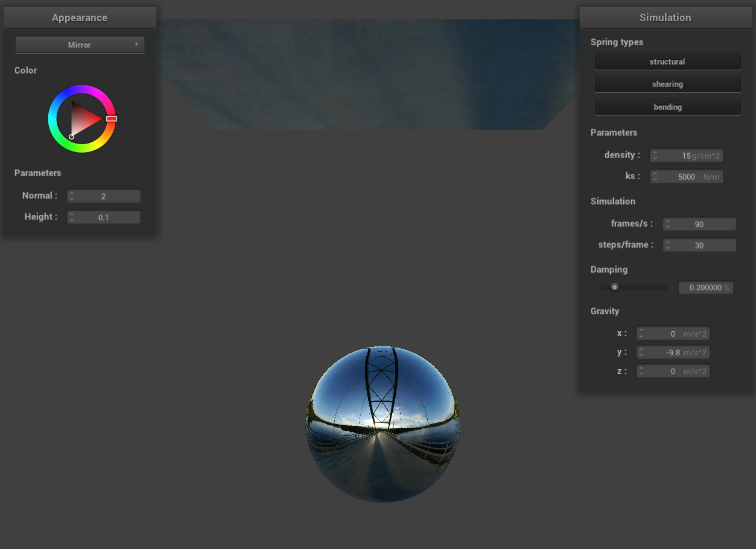
Task: Click the Height value stepper arrows
Action: [72, 217]
